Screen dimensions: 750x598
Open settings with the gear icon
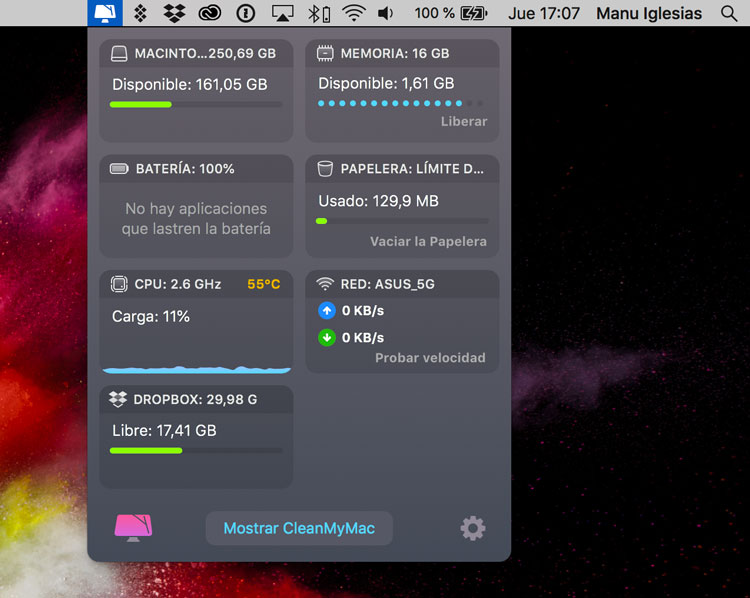coord(473,528)
